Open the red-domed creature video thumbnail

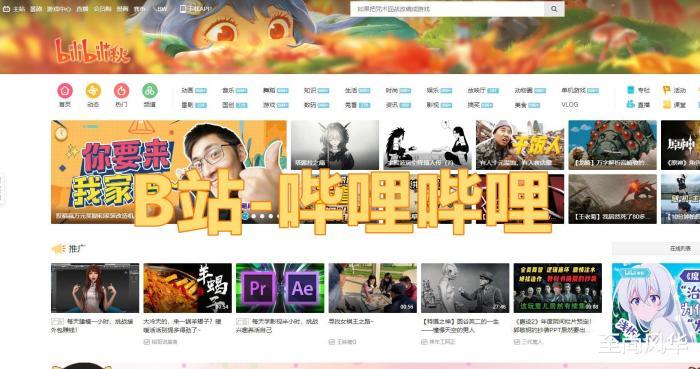tap(612, 145)
